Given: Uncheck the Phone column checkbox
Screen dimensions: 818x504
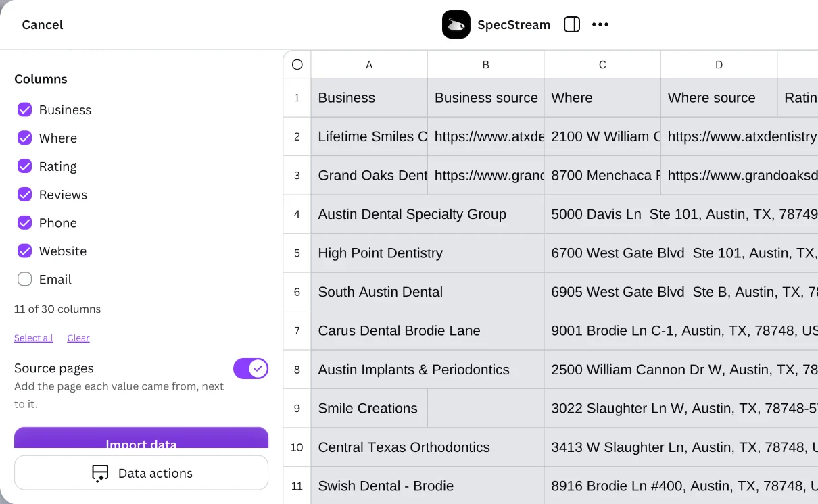Looking at the screenshot, I should click(x=25, y=223).
